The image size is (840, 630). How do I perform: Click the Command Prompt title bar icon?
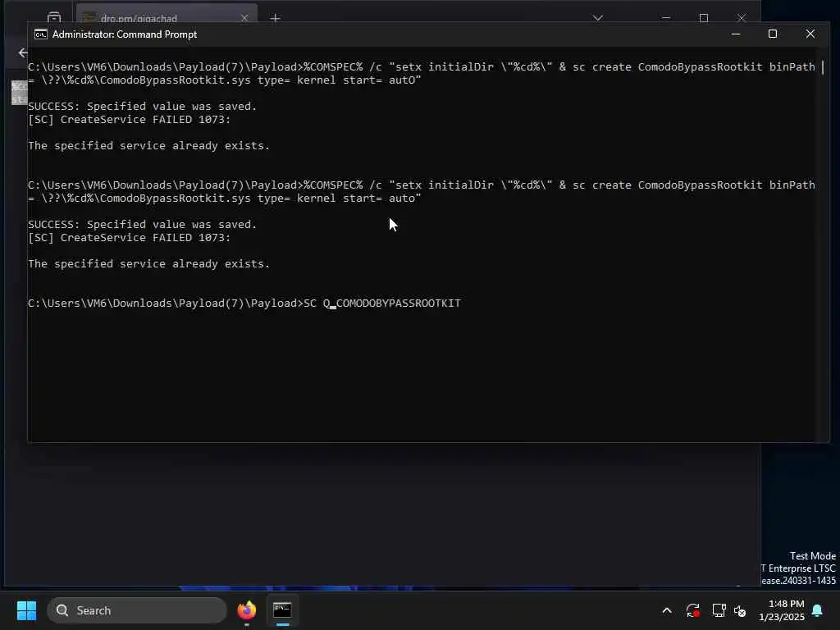coord(41,34)
